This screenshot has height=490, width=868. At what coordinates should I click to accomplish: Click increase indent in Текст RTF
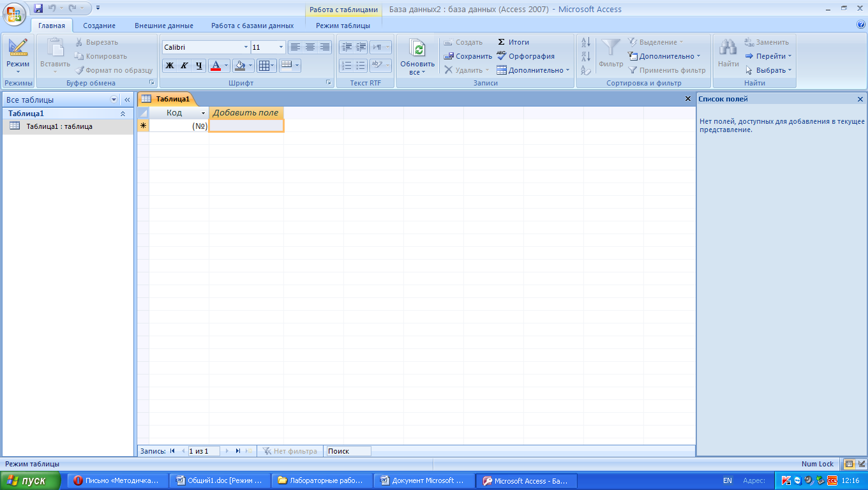pyautogui.click(x=361, y=47)
